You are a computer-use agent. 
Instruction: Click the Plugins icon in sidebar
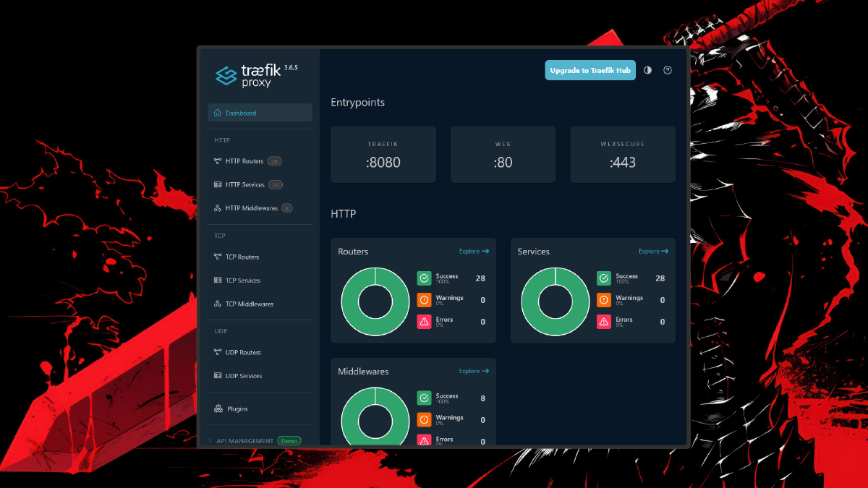click(218, 409)
